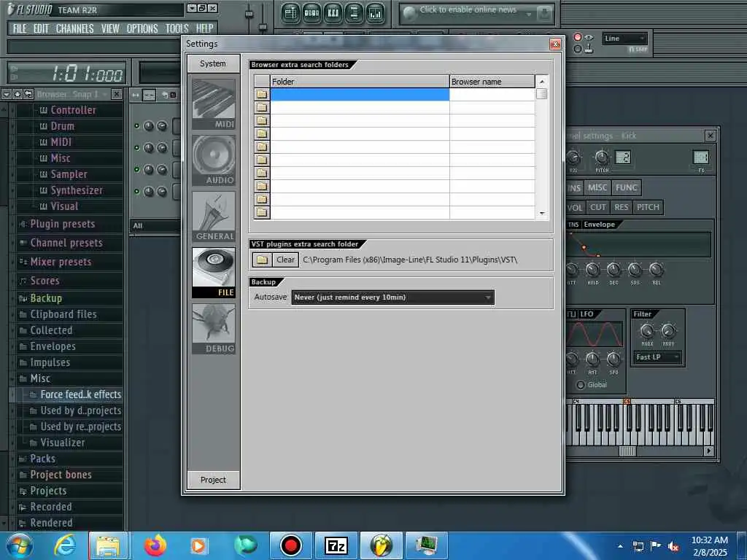Open the Debug settings page

coord(214,329)
